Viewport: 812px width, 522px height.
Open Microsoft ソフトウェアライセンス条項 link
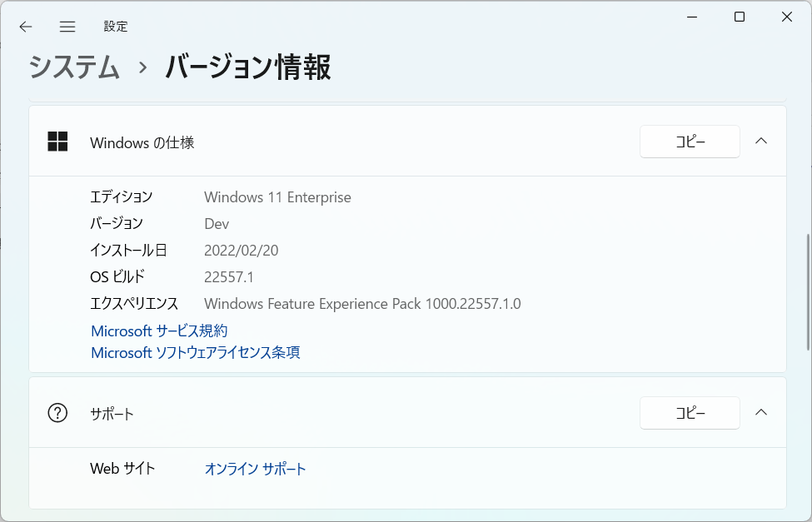[x=195, y=353]
